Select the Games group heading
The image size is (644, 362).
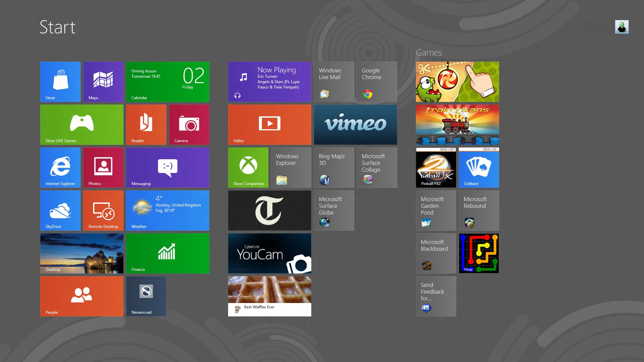(x=429, y=53)
